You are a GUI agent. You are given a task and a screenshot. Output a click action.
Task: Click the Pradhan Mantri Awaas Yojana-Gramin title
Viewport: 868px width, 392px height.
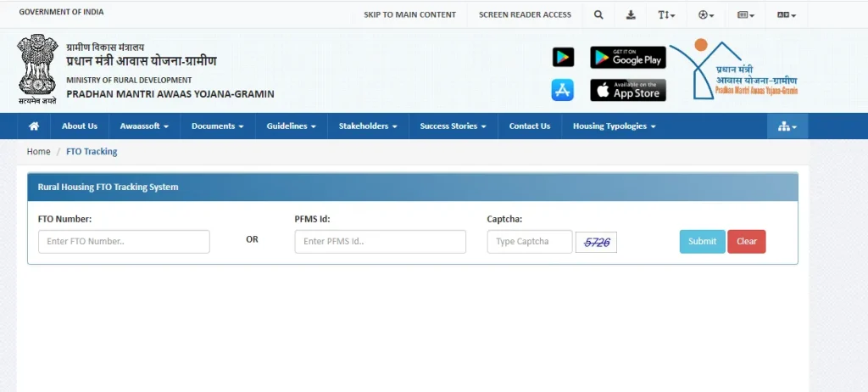coord(170,94)
